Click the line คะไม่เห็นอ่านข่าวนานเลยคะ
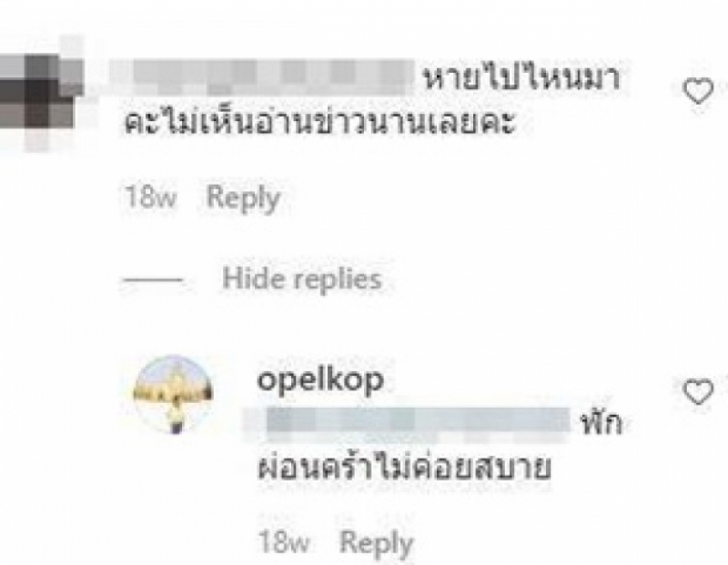The width and height of the screenshot is (728, 565). (320, 123)
